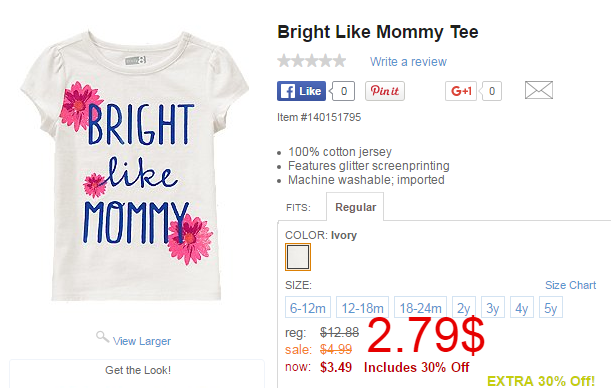The height and width of the screenshot is (388, 611).
Task: Click the Pin it Pinterest button
Action: click(x=385, y=91)
